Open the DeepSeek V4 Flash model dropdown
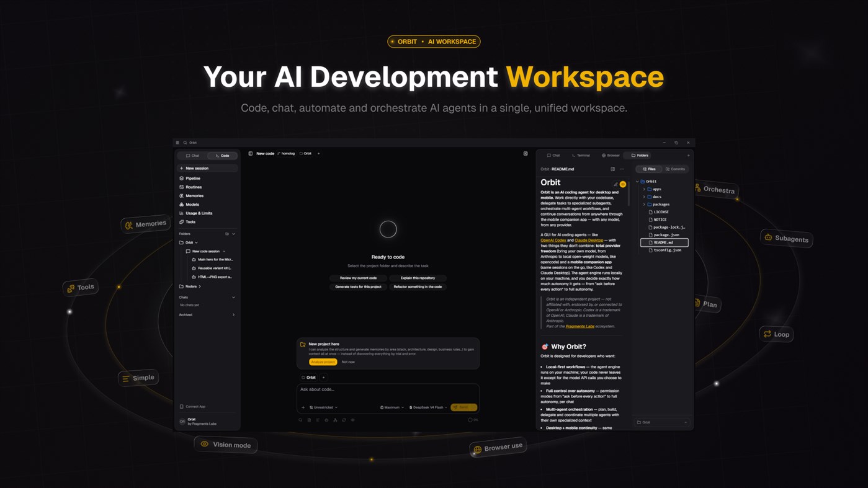This screenshot has height=488, width=868. coord(428,407)
